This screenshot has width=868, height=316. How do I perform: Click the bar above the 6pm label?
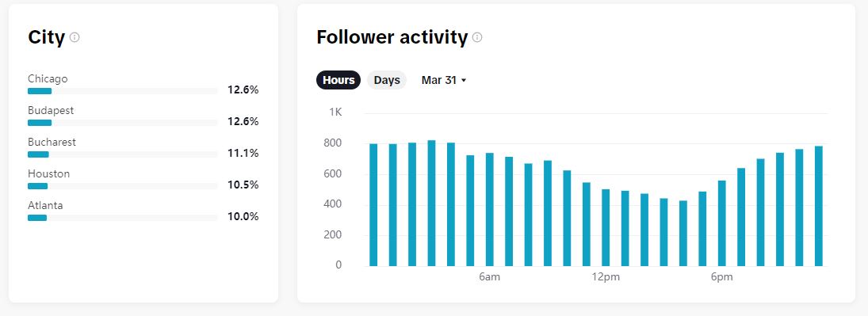coord(722,223)
